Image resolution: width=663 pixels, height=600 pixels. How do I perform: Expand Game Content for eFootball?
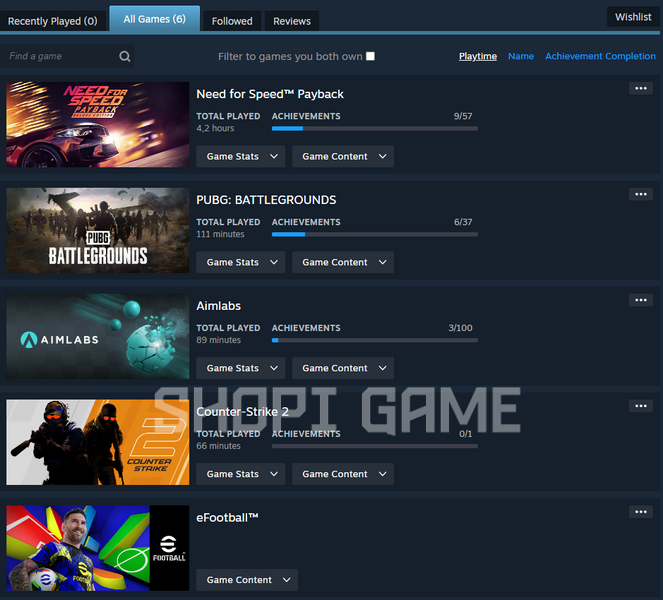click(x=247, y=580)
